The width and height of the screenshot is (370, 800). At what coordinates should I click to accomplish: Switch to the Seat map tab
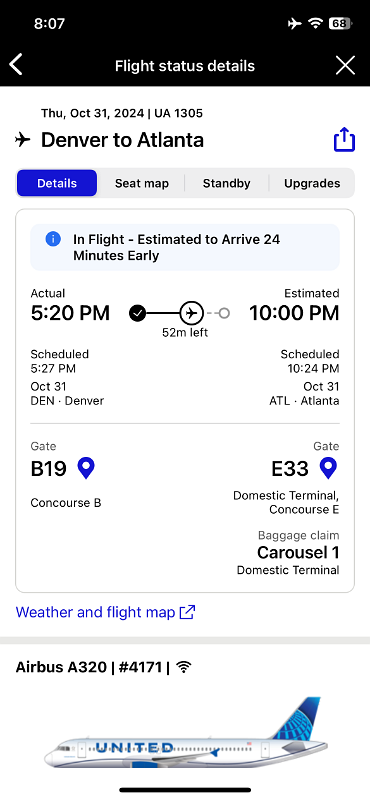point(141,183)
